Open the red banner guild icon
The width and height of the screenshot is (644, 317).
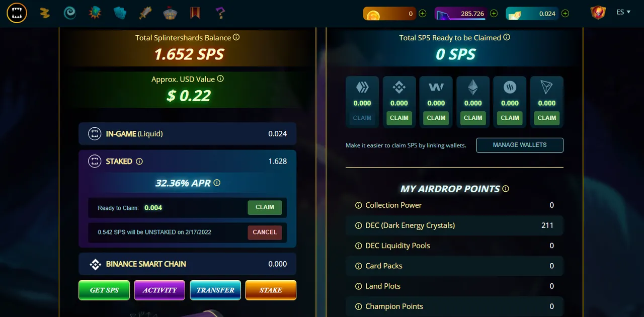[195, 13]
